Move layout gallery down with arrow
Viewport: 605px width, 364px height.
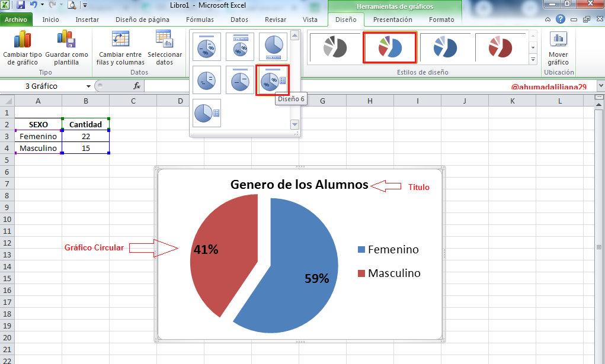click(295, 124)
